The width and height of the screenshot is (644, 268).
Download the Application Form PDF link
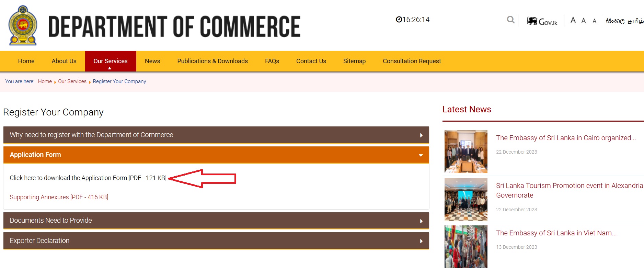click(88, 178)
